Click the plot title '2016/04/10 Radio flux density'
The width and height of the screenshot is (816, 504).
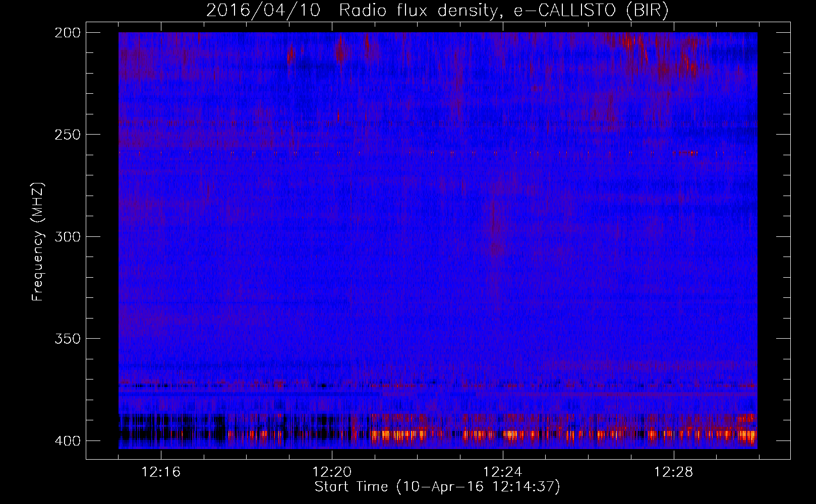click(x=437, y=11)
